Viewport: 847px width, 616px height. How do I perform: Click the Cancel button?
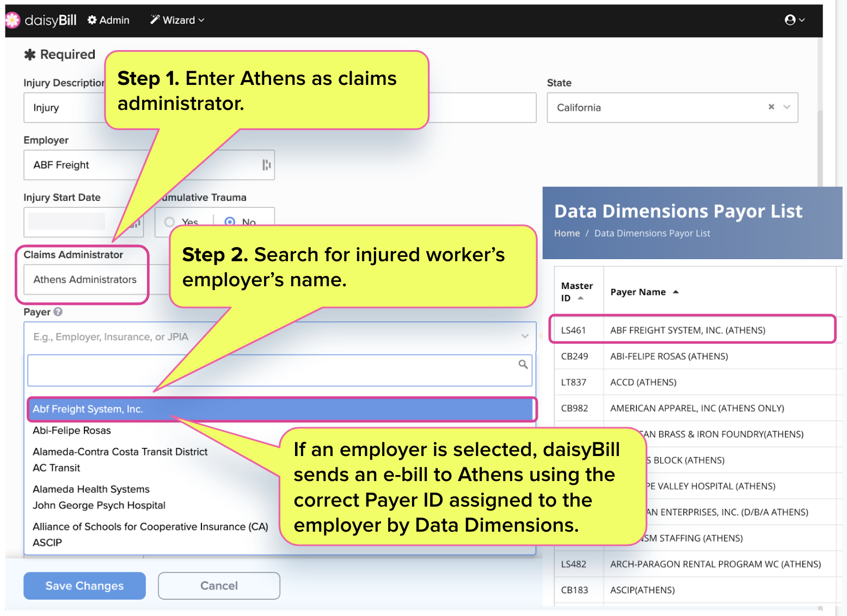[219, 586]
